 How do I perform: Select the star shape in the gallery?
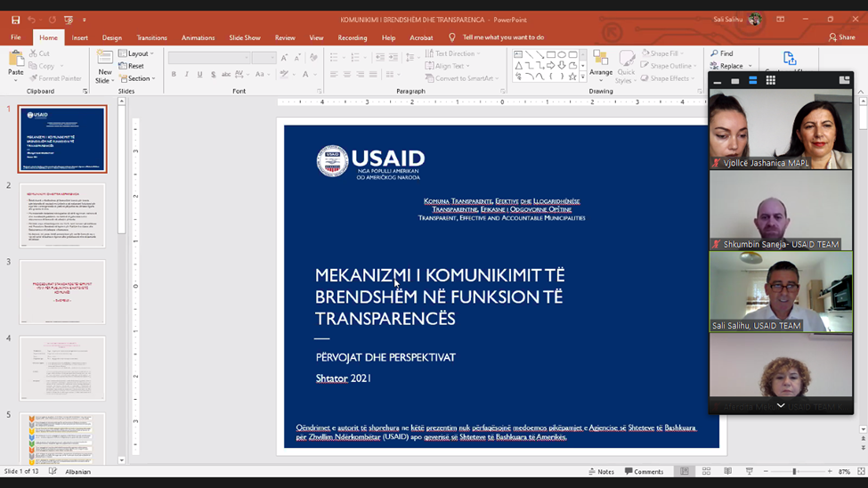(572, 77)
